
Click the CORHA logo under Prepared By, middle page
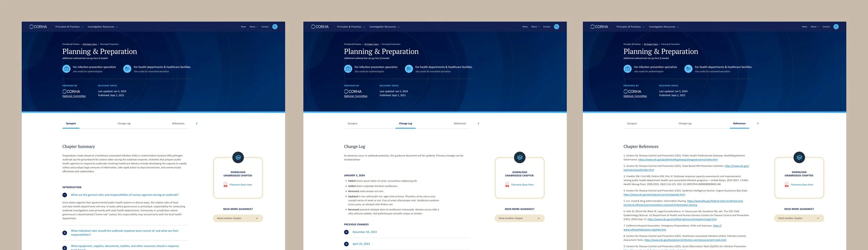click(353, 92)
